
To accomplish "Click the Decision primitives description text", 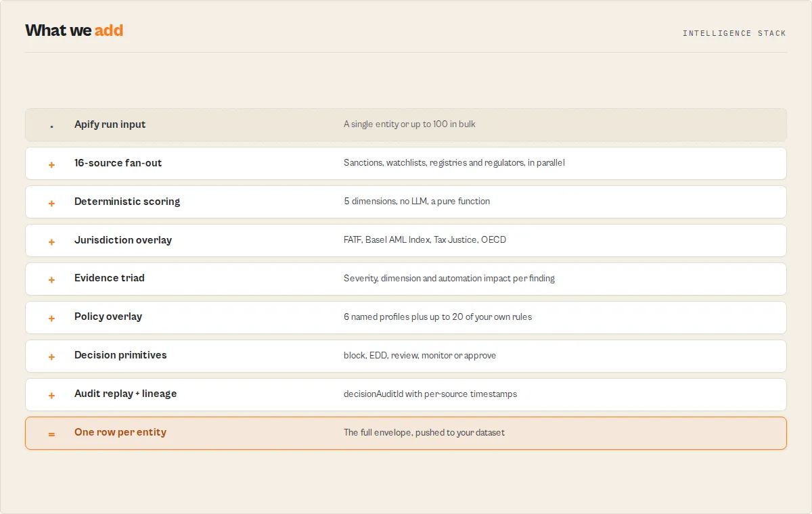I will point(420,355).
